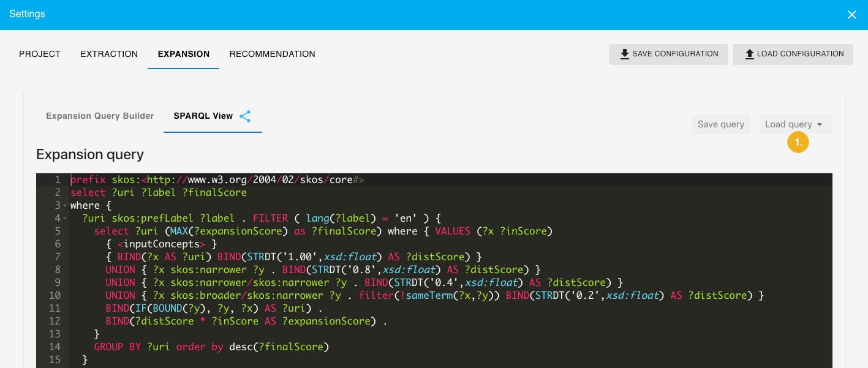Select the SPARQL View tab

(x=203, y=116)
